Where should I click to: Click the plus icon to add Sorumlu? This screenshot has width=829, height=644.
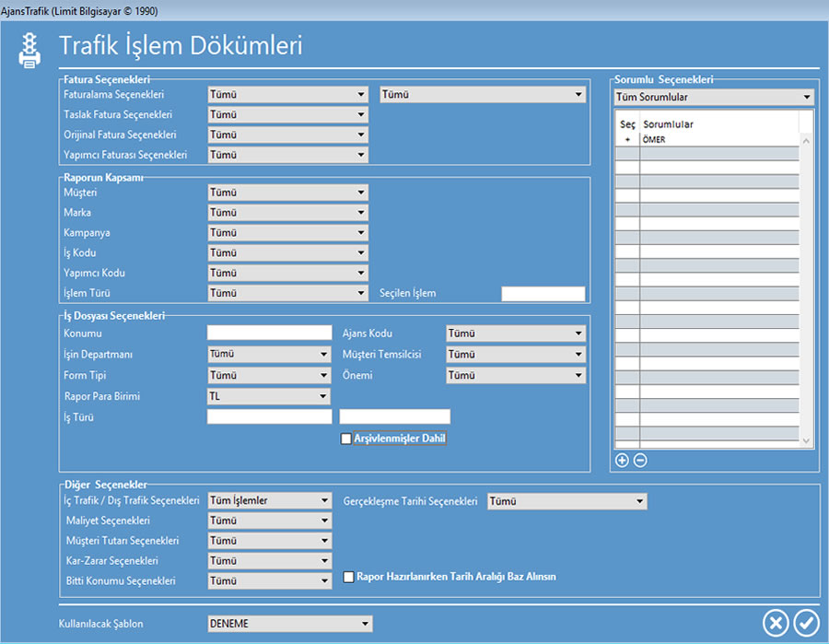pos(622,461)
